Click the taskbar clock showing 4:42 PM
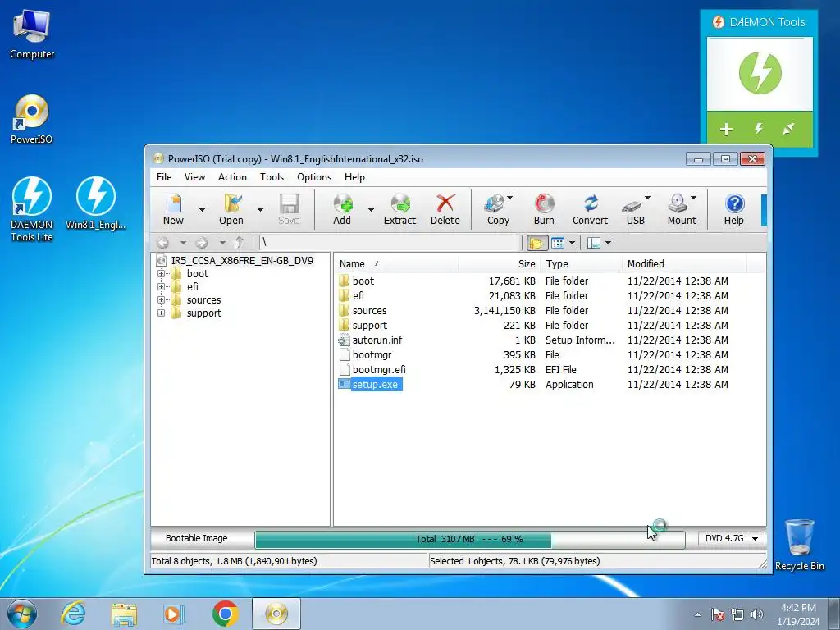 click(x=798, y=614)
